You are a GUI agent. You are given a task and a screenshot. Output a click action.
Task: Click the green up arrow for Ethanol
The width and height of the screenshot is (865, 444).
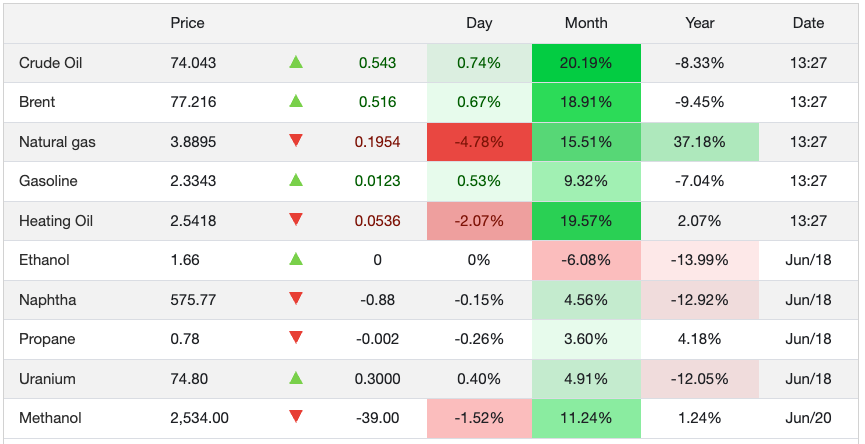click(x=295, y=260)
